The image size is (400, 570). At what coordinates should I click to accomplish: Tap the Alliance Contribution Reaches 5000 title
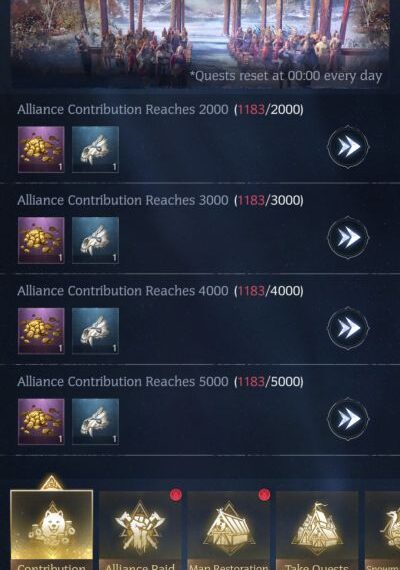[x=123, y=381]
